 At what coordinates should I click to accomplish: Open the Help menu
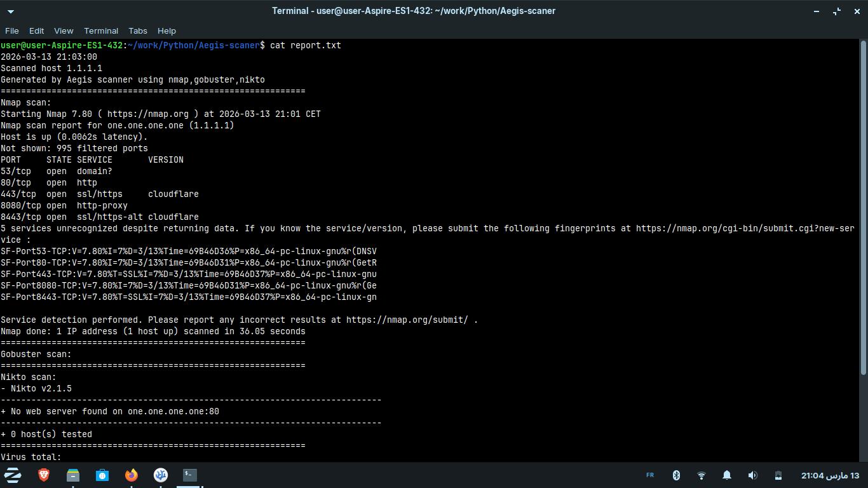166,30
